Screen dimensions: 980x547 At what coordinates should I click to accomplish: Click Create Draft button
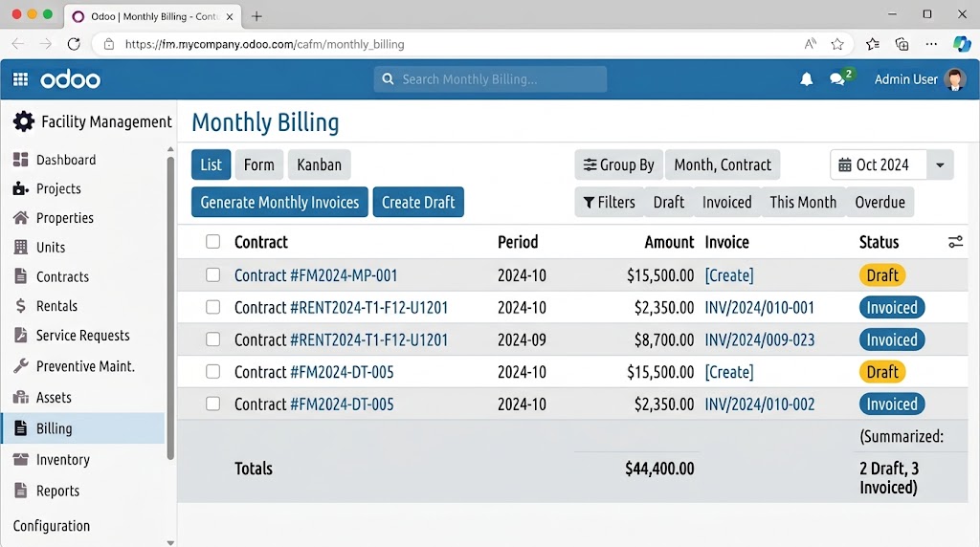pyautogui.click(x=418, y=203)
